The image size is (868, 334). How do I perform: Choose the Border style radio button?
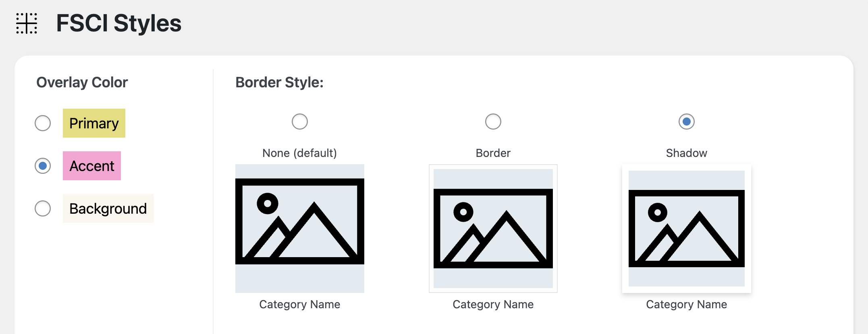point(493,122)
